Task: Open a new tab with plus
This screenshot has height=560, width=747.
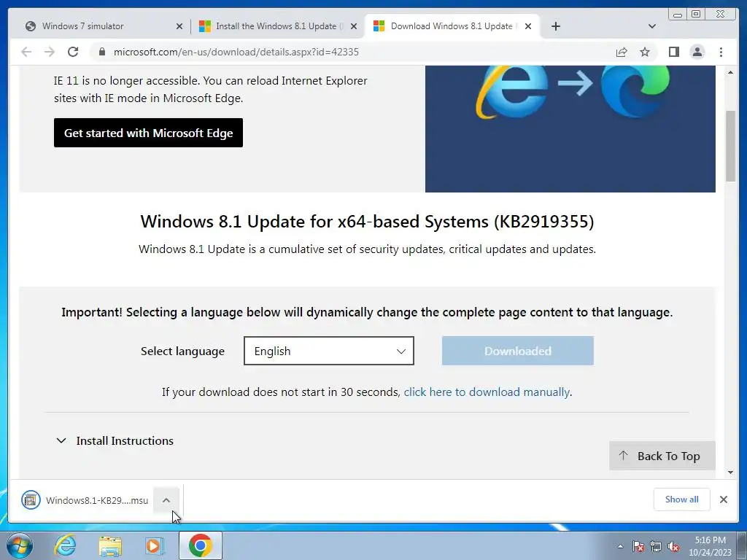Action: pos(555,26)
